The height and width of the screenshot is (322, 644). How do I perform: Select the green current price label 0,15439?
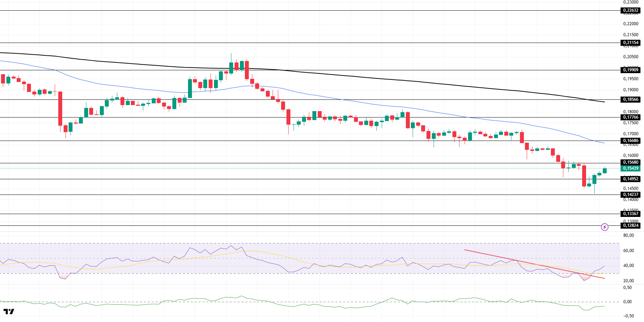630,168
